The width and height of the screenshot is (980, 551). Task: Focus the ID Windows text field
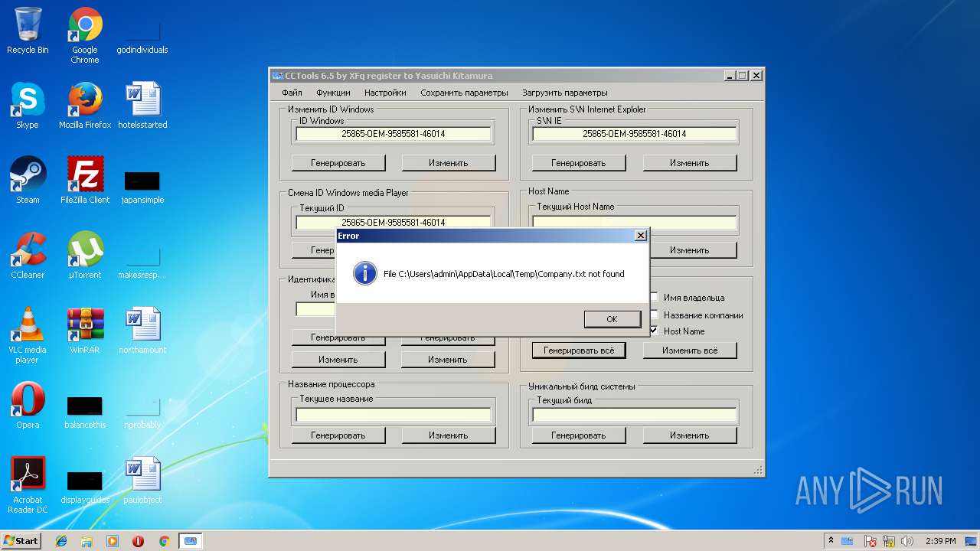393,134
